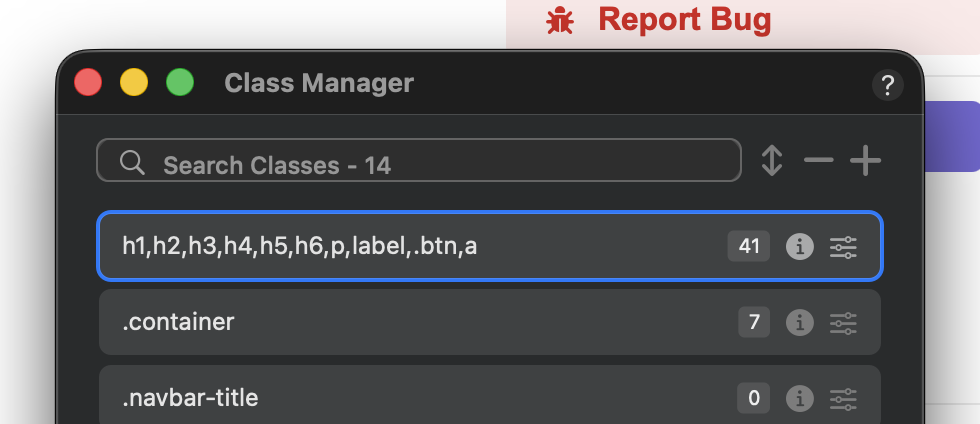Open style sliders for .navbar-title class
980x424 pixels.
pyautogui.click(x=844, y=399)
